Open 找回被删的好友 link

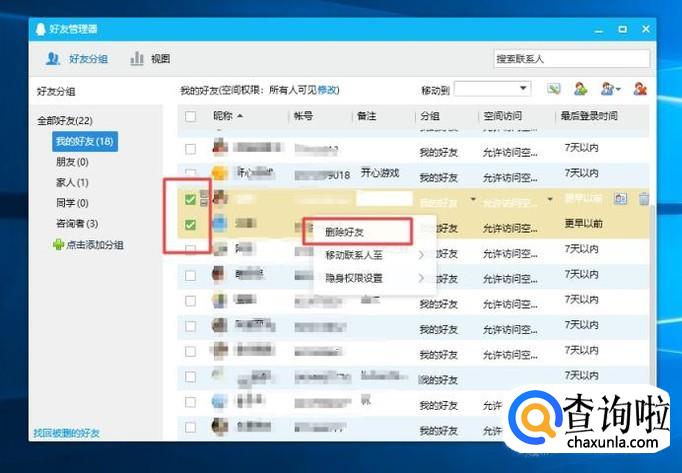coord(66,433)
